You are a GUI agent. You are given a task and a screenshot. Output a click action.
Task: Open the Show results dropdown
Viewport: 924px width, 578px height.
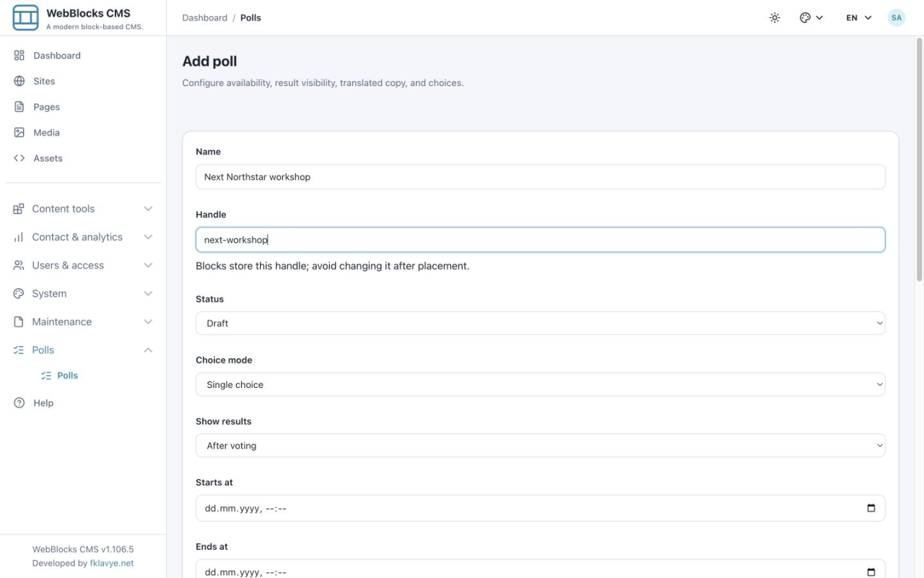click(x=540, y=446)
